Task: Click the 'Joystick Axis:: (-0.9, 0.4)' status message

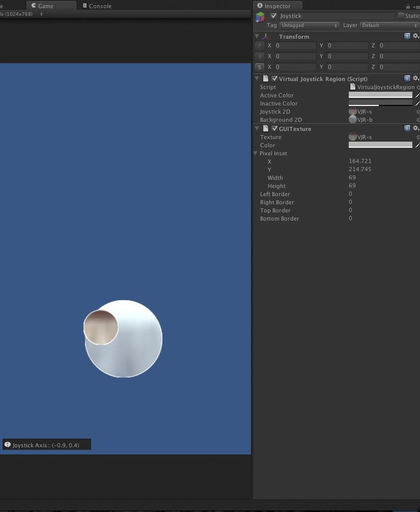Action: coord(46,445)
